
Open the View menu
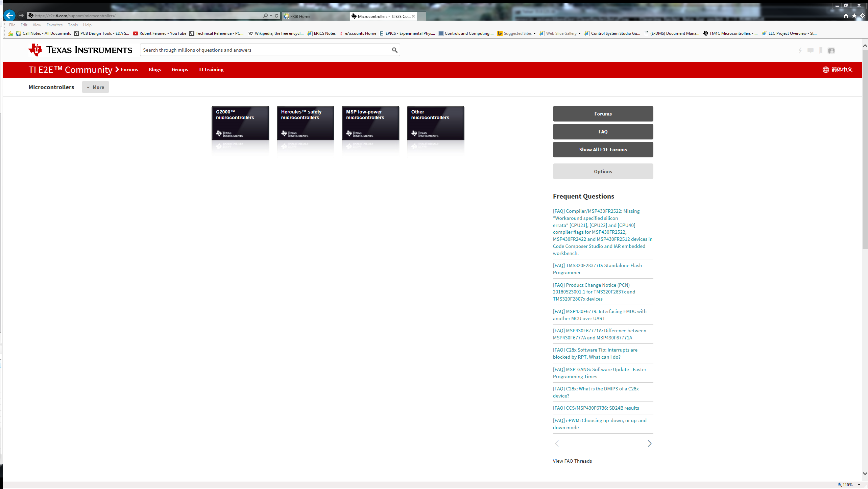coord(37,25)
